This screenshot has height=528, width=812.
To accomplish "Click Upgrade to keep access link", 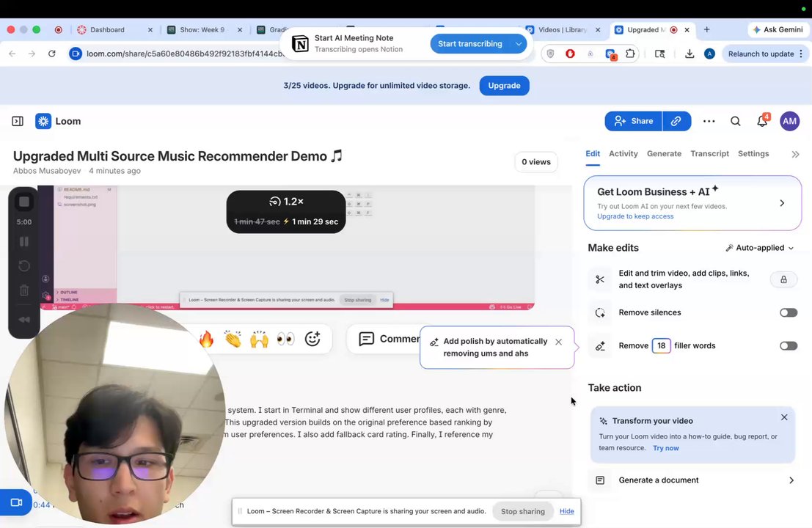I will [x=635, y=216].
